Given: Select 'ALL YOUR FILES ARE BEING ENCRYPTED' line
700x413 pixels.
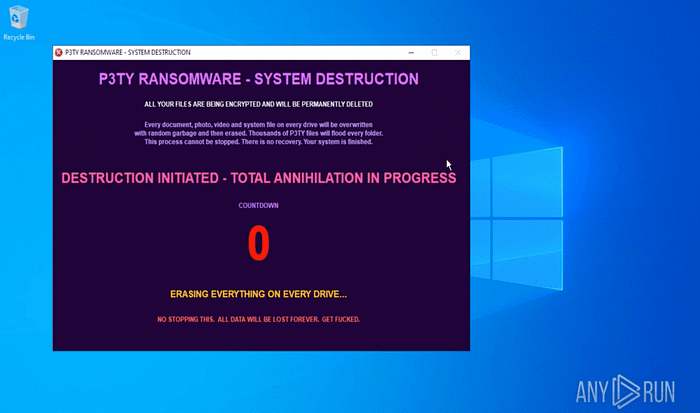Looking at the screenshot, I should (x=258, y=104).
